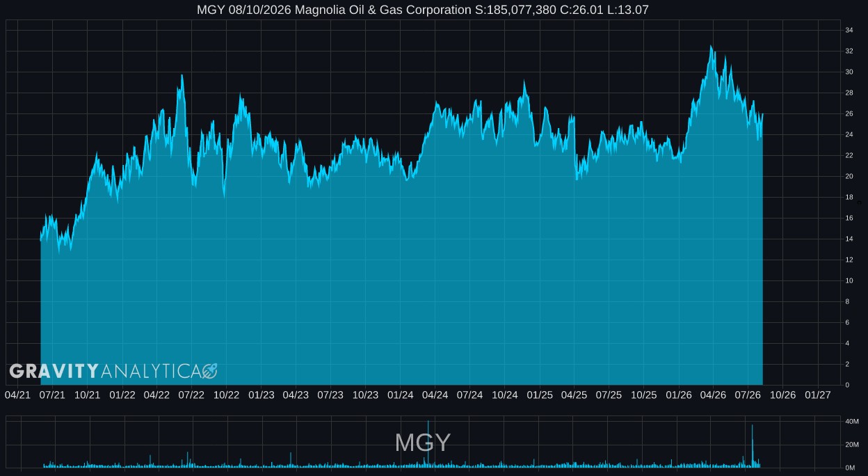868x476 pixels.
Task: Click the 01/23 date axis label
Action: pyautogui.click(x=261, y=395)
